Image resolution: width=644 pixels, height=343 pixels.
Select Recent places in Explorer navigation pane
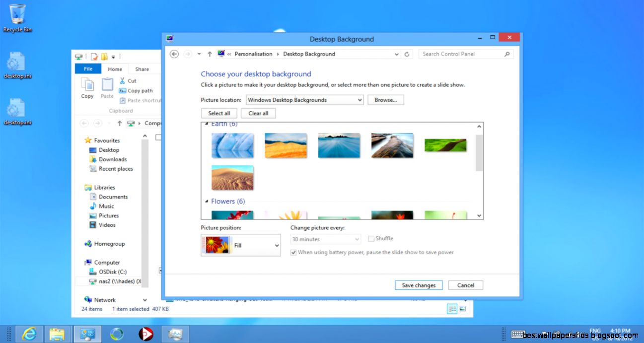[111, 169]
